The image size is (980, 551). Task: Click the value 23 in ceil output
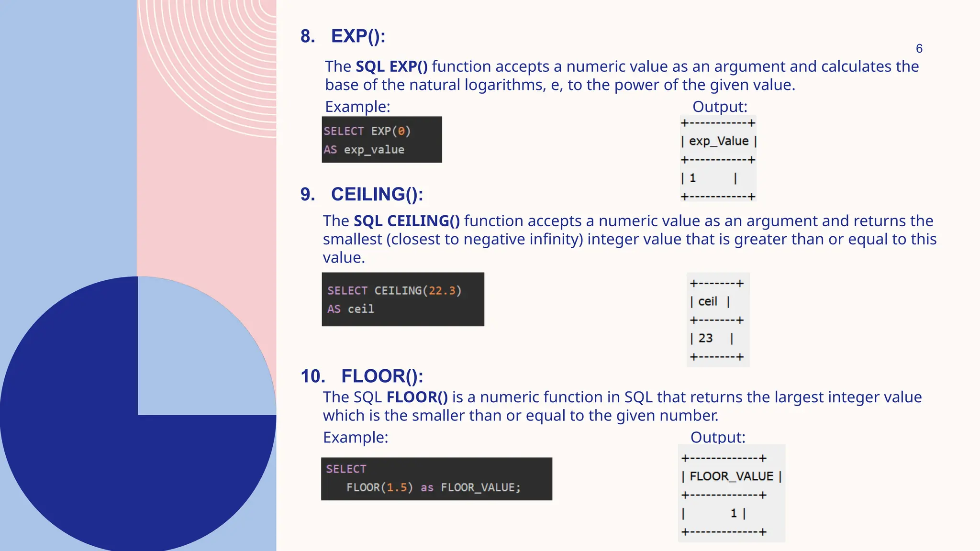[705, 338]
